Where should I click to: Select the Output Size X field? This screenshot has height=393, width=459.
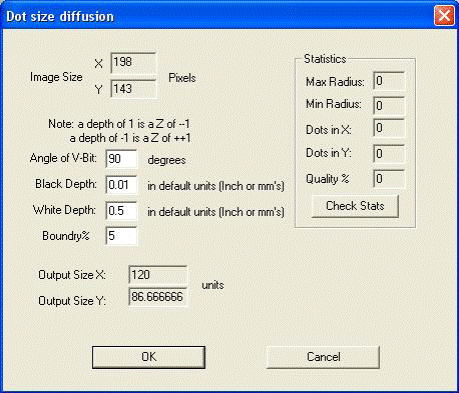coord(158,275)
